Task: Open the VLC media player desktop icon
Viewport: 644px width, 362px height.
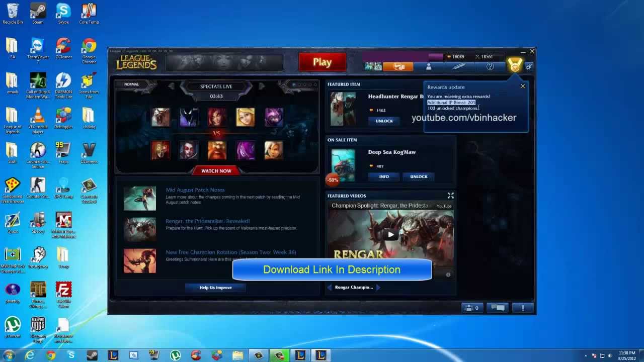Action: tap(38, 120)
